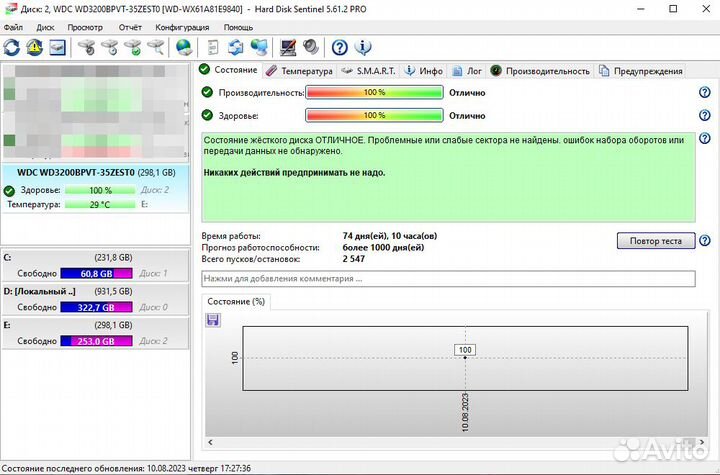This screenshot has width=720, height=475.
Task: Click the blurred disk entries at top of sidebar
Action: [x=96, y=112]
